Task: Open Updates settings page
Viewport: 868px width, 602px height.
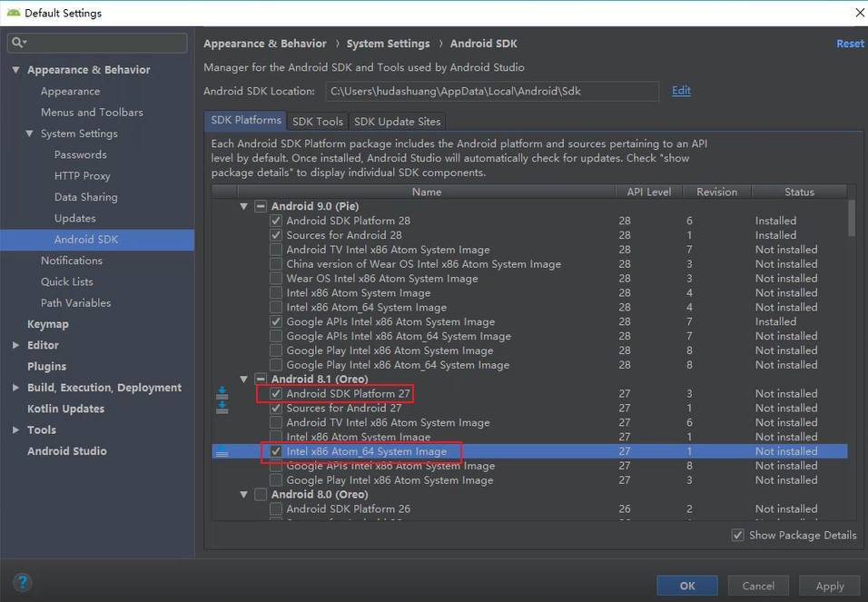Action: (74, 218)
